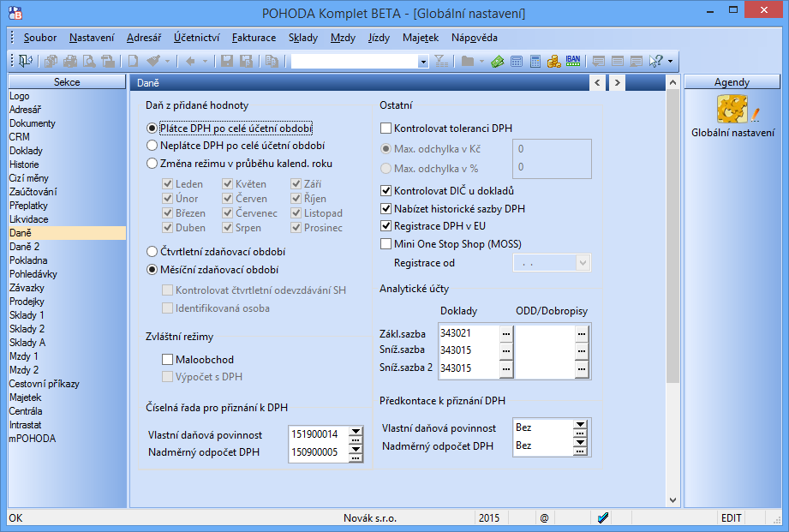The image size is (789, 532).
Task: Click the blue checkmark status bar icon
Action: pyautogui.click(x=603, y=517)
